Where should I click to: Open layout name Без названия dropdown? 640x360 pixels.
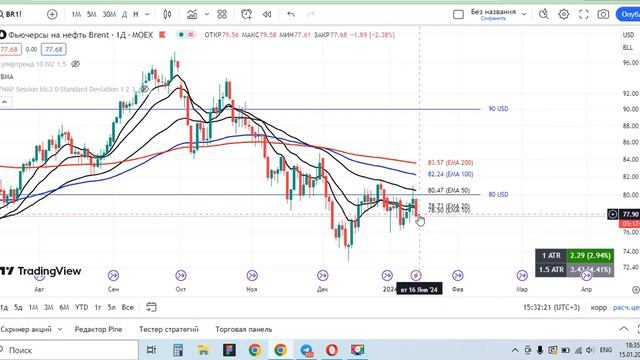(498, 14)
